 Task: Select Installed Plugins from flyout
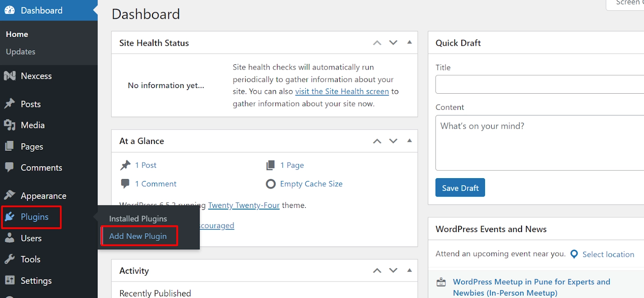[138, 219]
